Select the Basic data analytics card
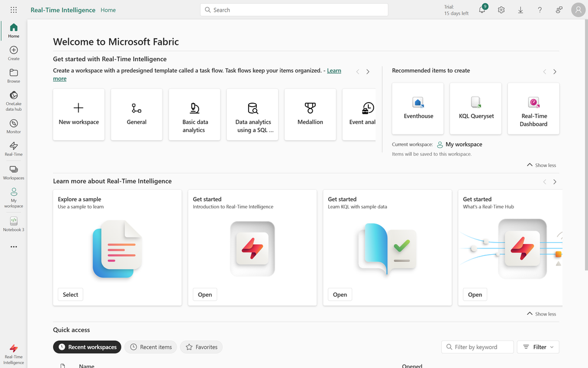The height and width of the screenshot is (368, 588). point(194,114)
